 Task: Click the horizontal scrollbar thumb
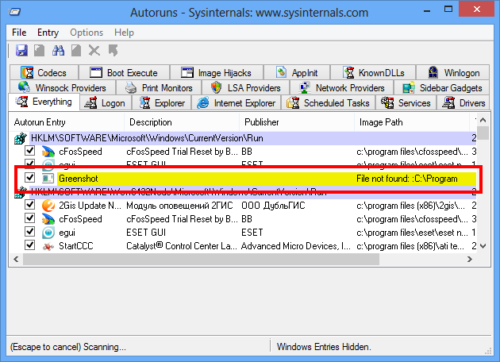(x=201, y=259)
